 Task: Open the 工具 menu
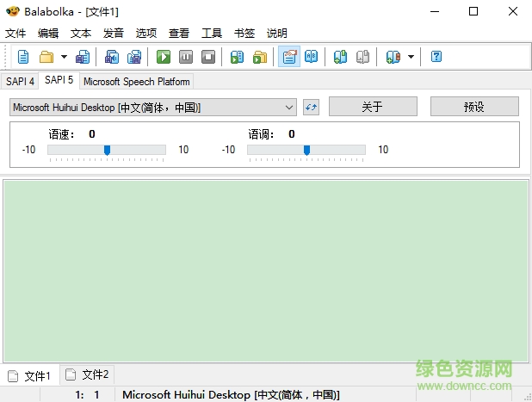[x=212, y=34]
